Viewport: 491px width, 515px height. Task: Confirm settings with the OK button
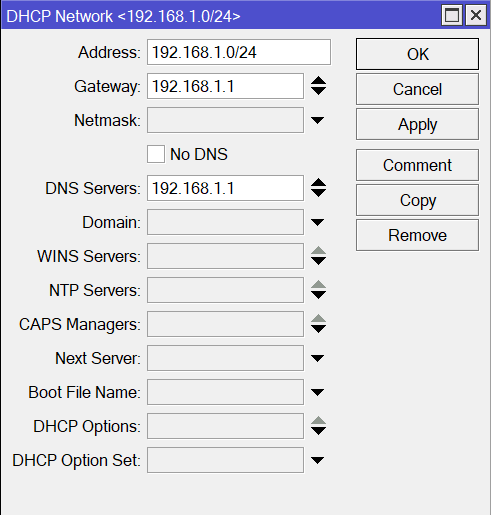point(417,54)
